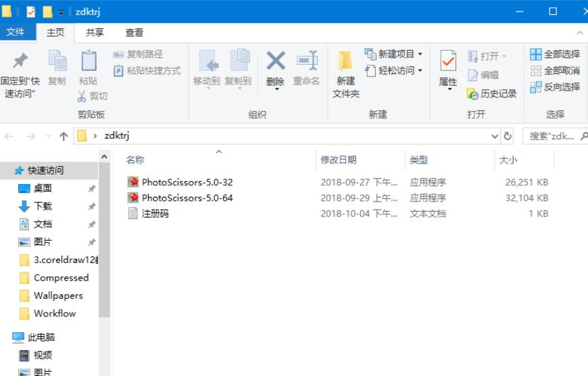588x376 pixels.
Task: Sort by 大小 Size column
Action: point(508,160)
